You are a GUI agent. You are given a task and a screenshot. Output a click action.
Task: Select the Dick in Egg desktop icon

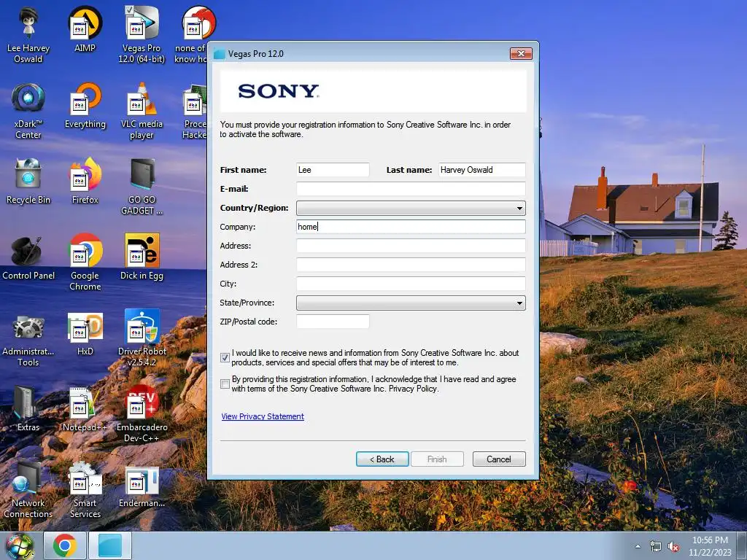(142, 257)
